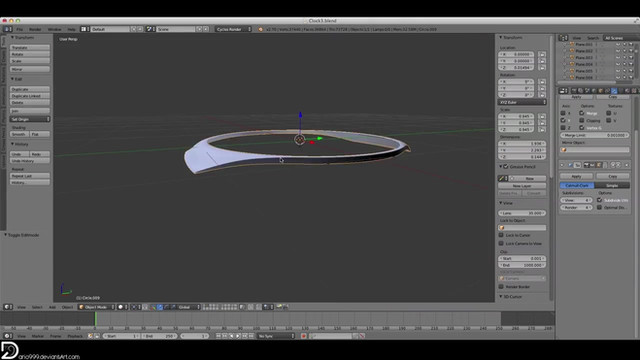The width and height of the screenshot is (640, 360).
Task: Open the modifiers wrench tab icon
Action: 614,91
